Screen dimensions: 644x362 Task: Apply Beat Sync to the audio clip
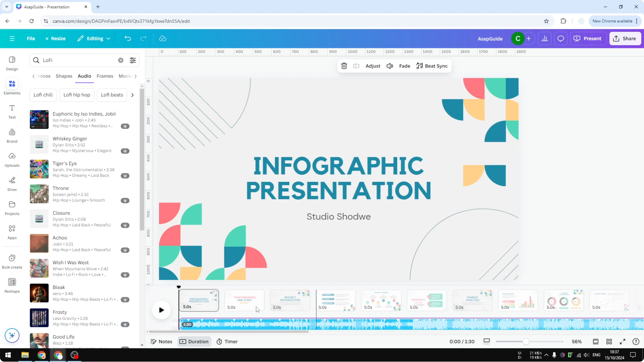pyautogui.click(x=432, y=66)
